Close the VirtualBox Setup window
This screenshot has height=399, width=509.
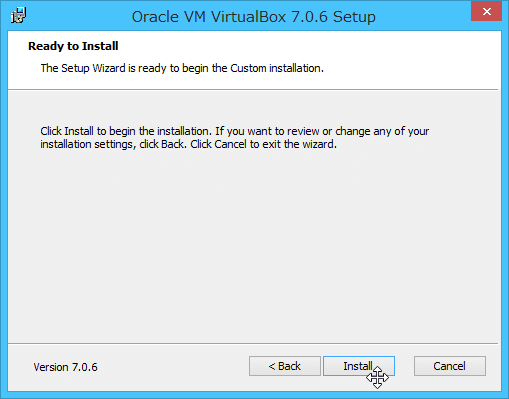point(486,11)
